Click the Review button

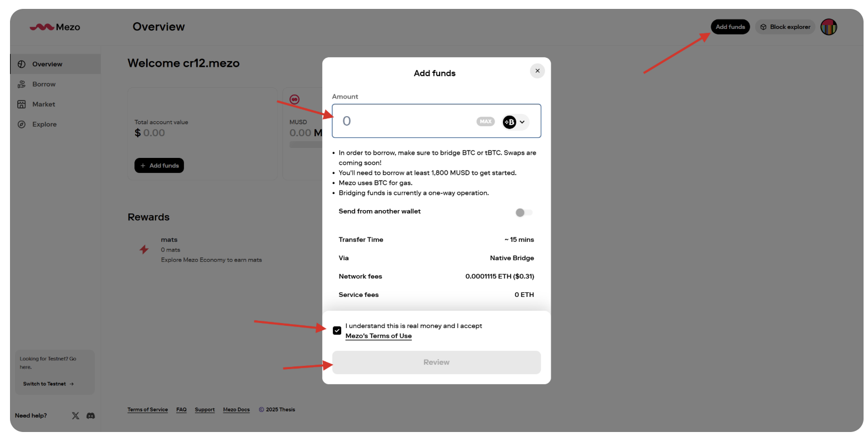(436, 362)
